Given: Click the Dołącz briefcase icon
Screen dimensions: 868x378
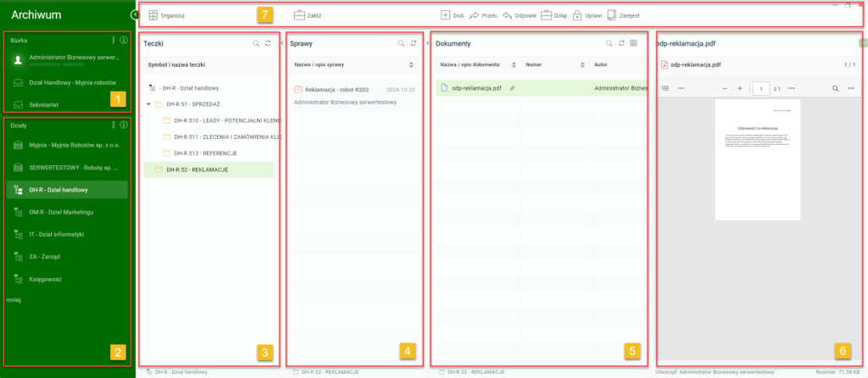Looking at the screenshot, I should (546, 15).
